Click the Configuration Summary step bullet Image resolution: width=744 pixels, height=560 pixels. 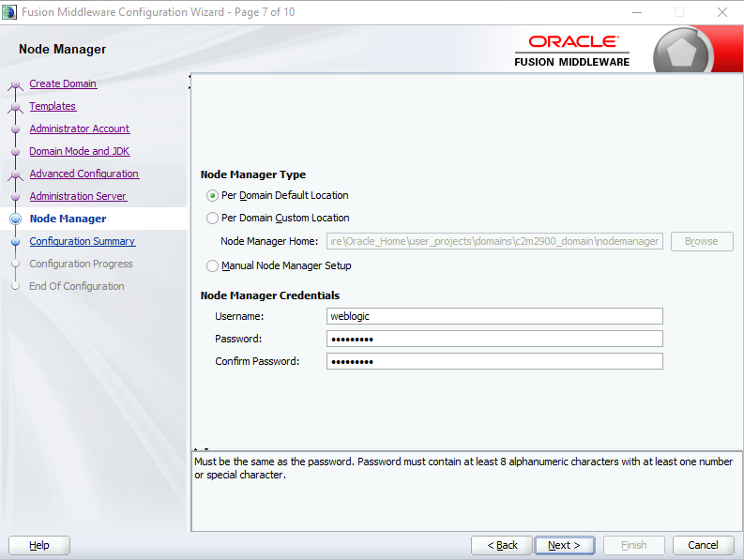(16, 242)
